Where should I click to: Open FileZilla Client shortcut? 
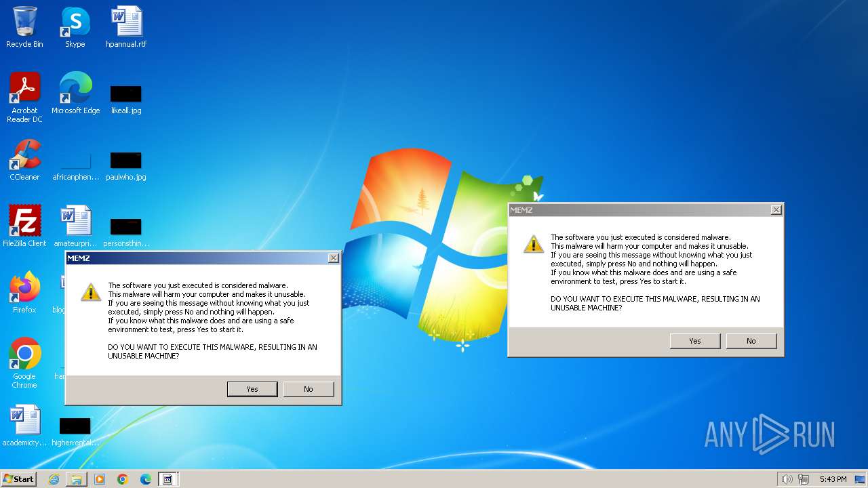24,226
